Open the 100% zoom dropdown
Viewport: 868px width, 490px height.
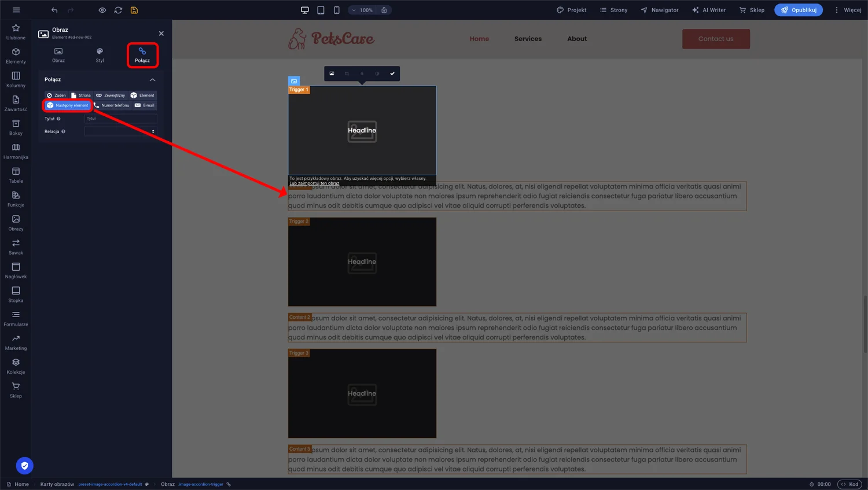[x=363, y=10]
